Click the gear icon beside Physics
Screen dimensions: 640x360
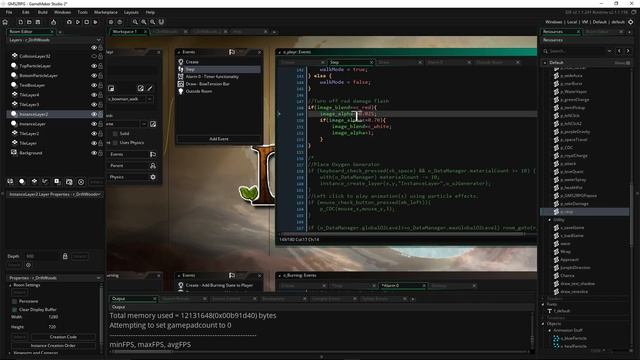[153, 177]
